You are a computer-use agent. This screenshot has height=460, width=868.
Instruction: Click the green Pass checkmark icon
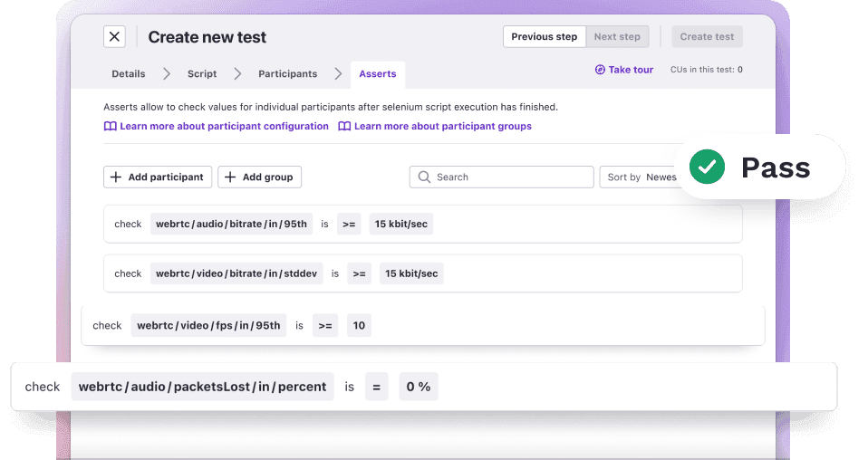707,167
